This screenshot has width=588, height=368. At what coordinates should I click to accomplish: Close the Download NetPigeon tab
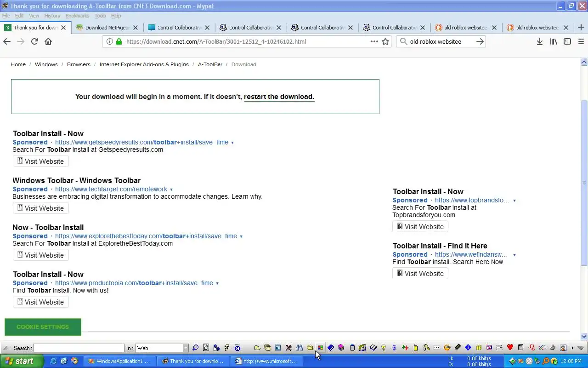click(x=136, y=28)
